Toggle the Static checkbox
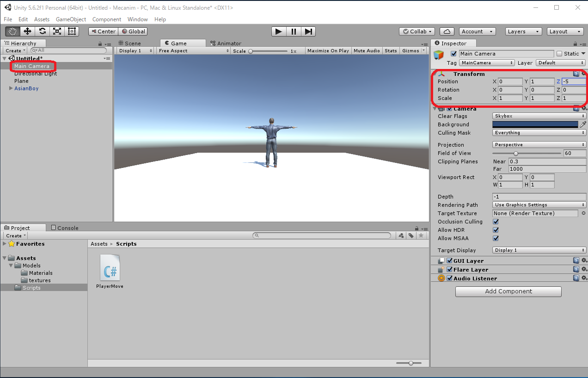Screen dimensions: 588x378 pyautogui.click(x=559, y=54)
